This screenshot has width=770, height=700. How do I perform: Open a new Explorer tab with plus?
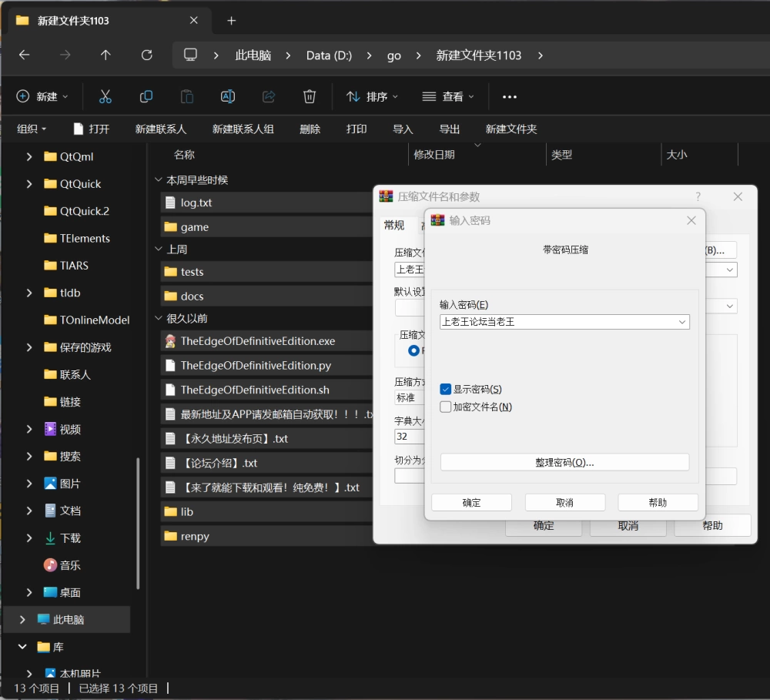[232, 21]
